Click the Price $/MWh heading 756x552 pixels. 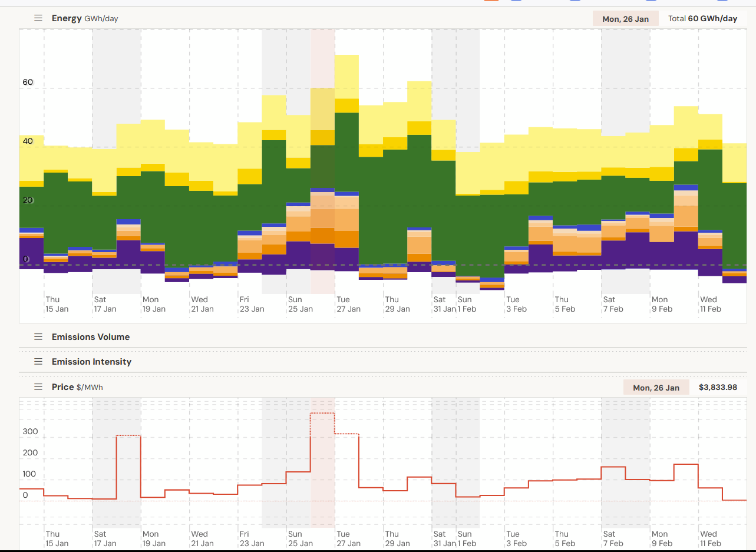click(77, 387)
